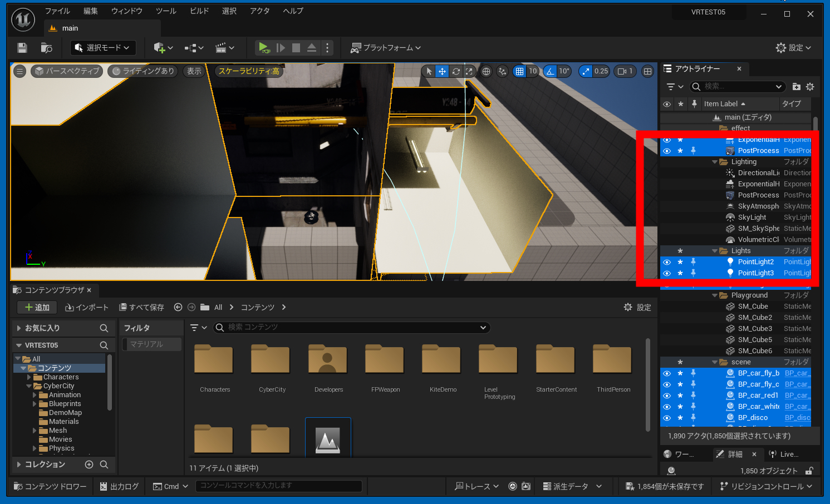
Task: Toggle visibility of BP_car_red1 actor
Action: click(x=667, y=396)
